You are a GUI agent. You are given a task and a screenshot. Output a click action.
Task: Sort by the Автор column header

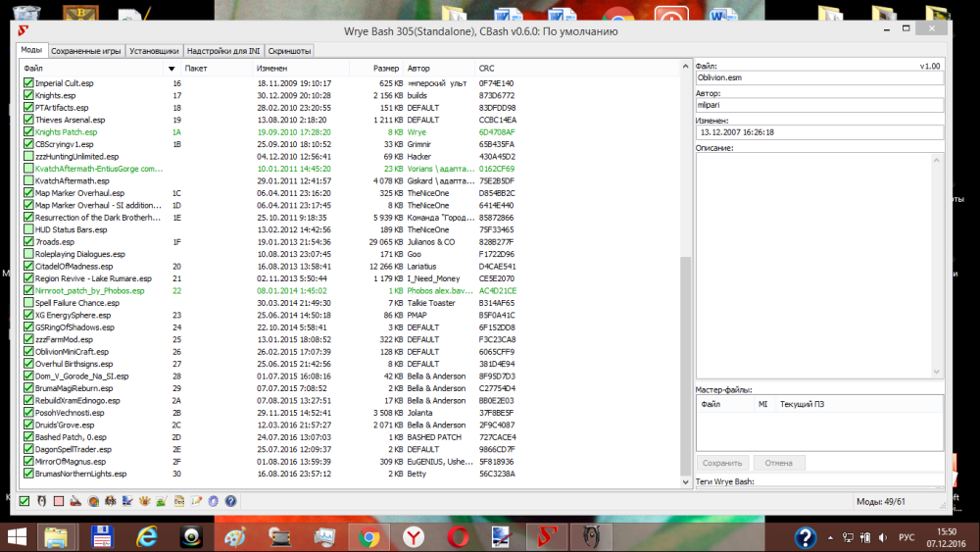(439, 68)
